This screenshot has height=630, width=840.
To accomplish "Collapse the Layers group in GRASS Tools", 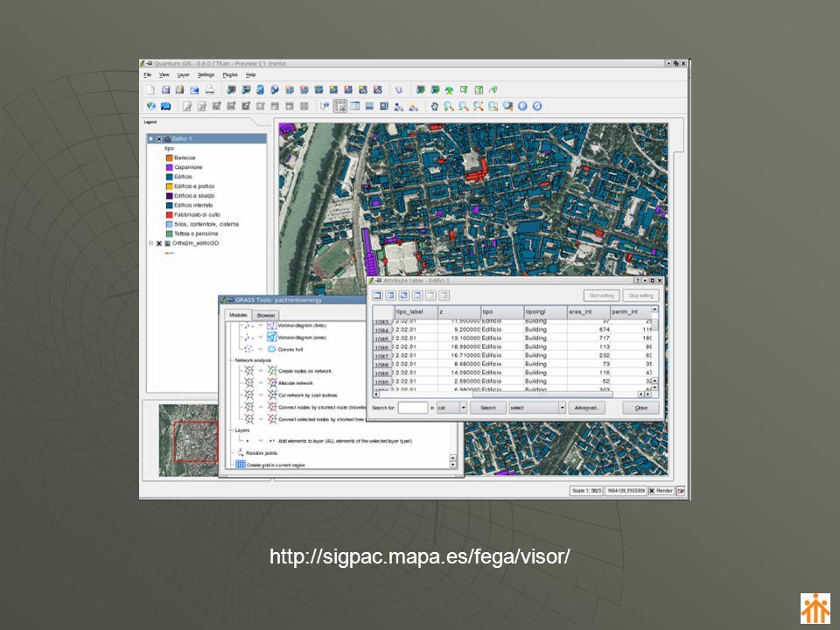I will click(x=231, y=430).
